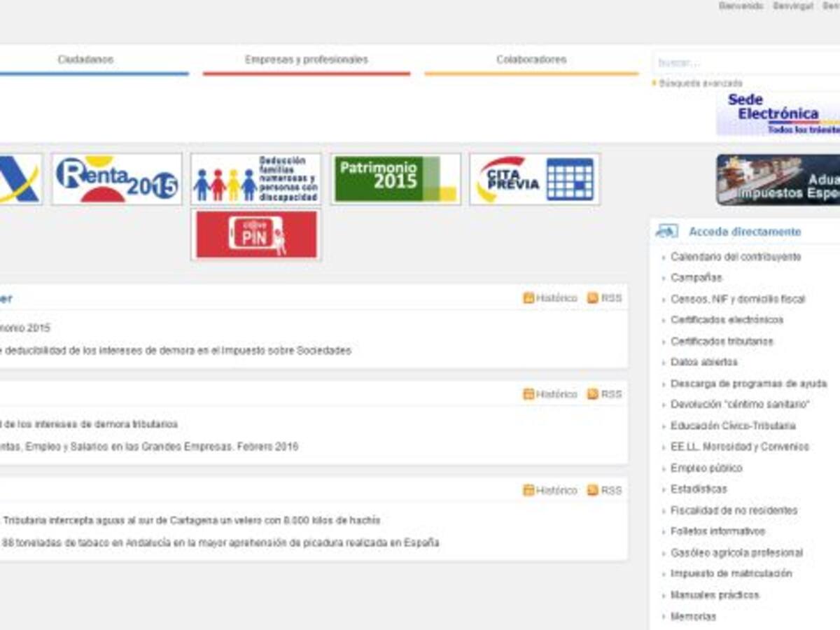
Task: Click the RSS icon in first news panel
Action: coord(593,298)
